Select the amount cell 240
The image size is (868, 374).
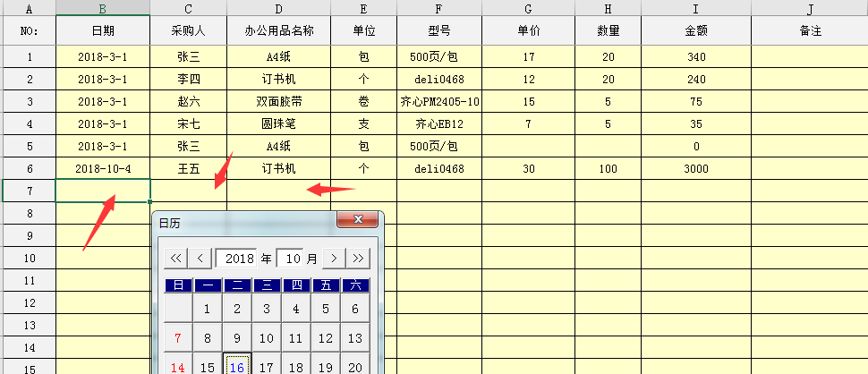pyautogui.click(x=696, y=79)
